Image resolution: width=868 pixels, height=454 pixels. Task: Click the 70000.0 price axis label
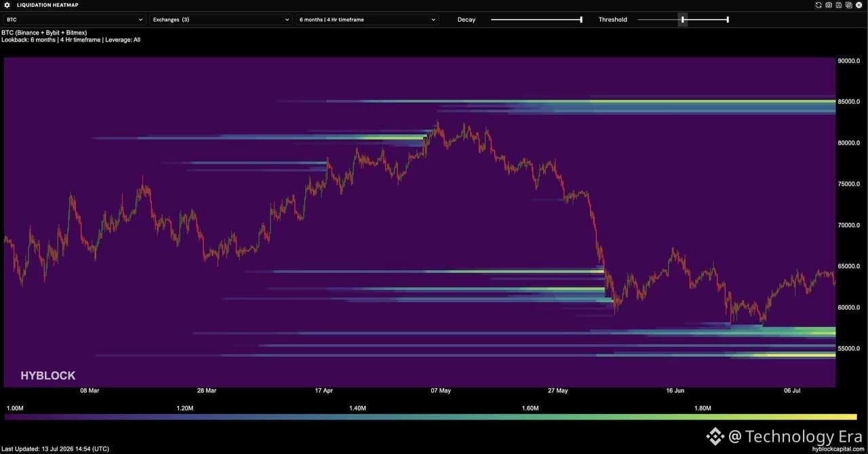pyautogui.click(x=849, y=225)
